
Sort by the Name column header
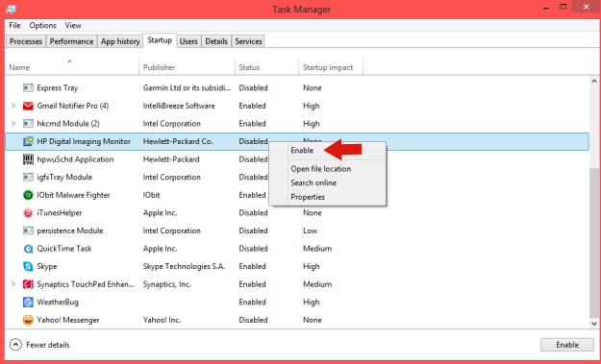(72, 67)
